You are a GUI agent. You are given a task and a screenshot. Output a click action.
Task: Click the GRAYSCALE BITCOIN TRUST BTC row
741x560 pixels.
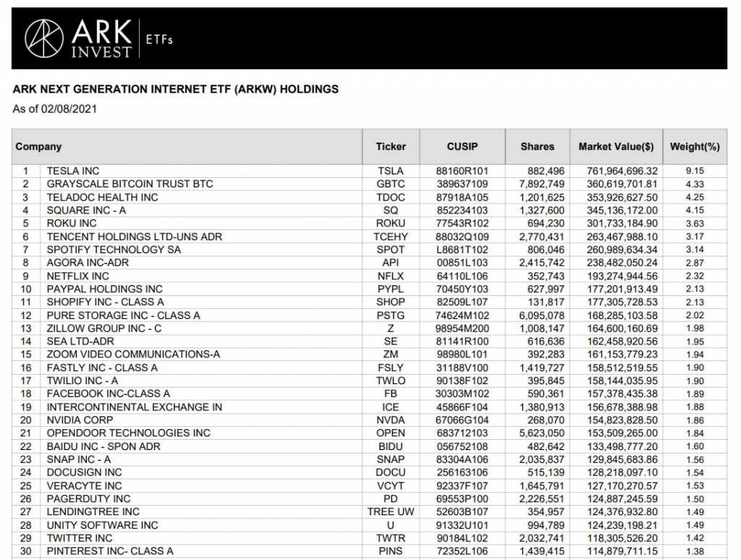coord(369,184)
